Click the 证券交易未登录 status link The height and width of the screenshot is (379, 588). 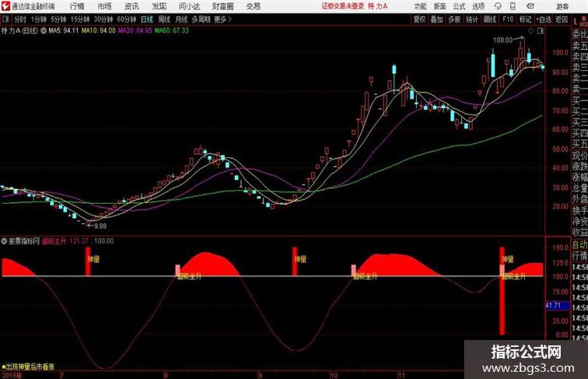[343, 6]
